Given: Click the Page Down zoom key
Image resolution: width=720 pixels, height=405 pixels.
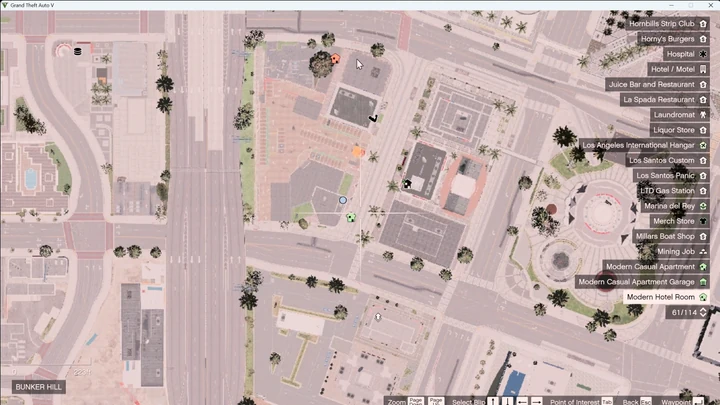Looking at the screenshot, I should (416, 401).
